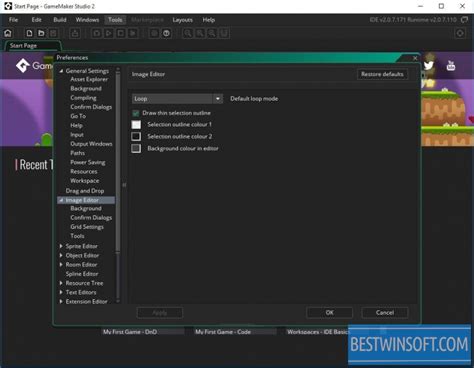The width and height of the screenshot is (474, 368).
Task: Click the Restore defaults button
Action: [x=382, y=74]
